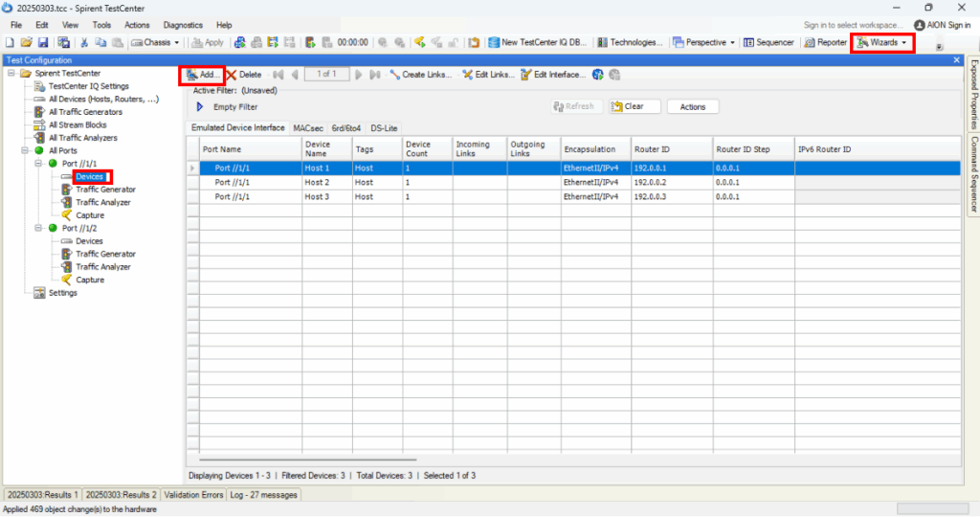Viewport: 980px width, 517px height.
Task: Open the Technologies dialog
Action: click(630, 42)
